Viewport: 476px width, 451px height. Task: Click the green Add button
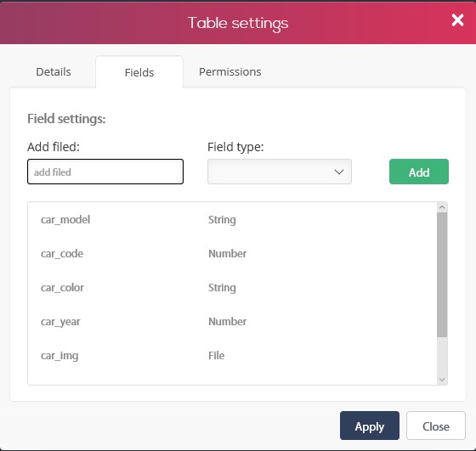(x=418, y=172)
